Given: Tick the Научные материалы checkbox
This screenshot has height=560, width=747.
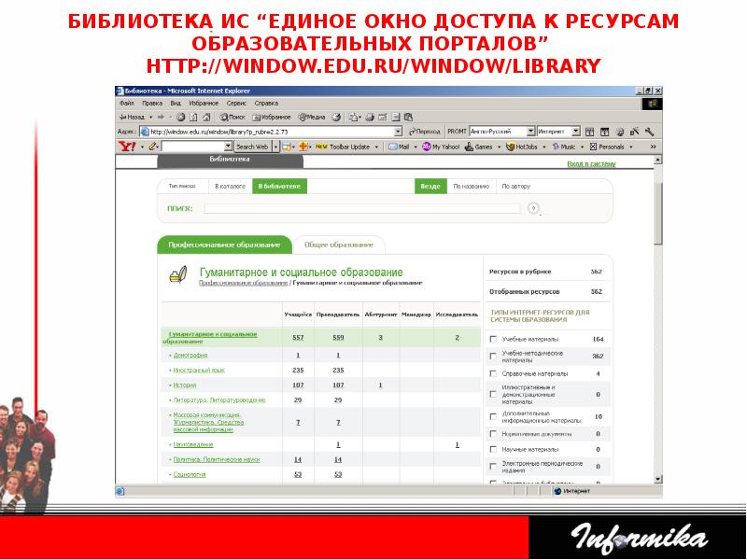Looking at the screenshot, I should (x=493, y=449).
